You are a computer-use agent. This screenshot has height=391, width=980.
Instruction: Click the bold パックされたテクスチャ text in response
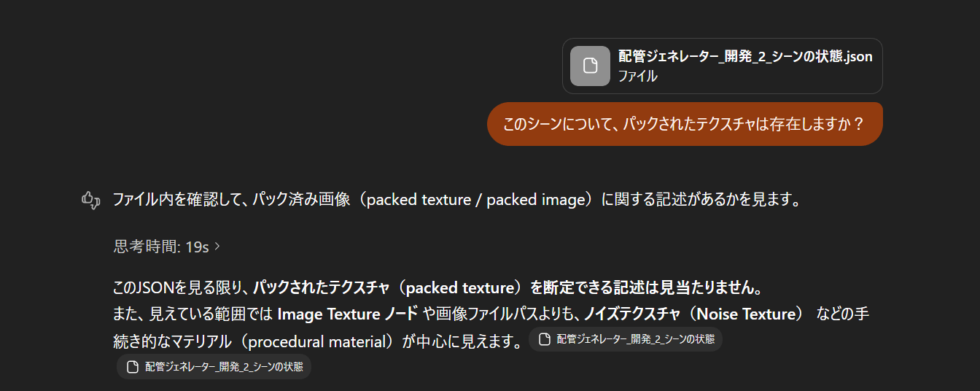[x=321, y=287]
